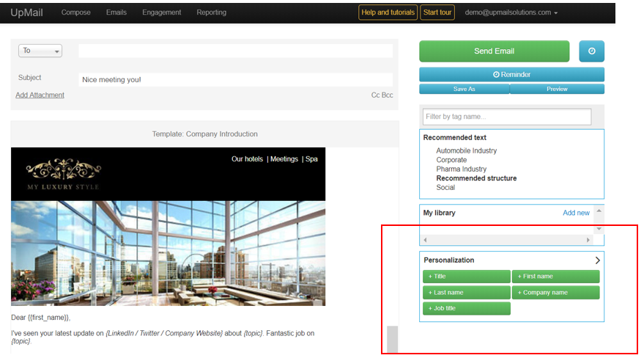Open the Compose menu
Screen dimensions: 644x358
pyautogui.click(x=75, y=12)
